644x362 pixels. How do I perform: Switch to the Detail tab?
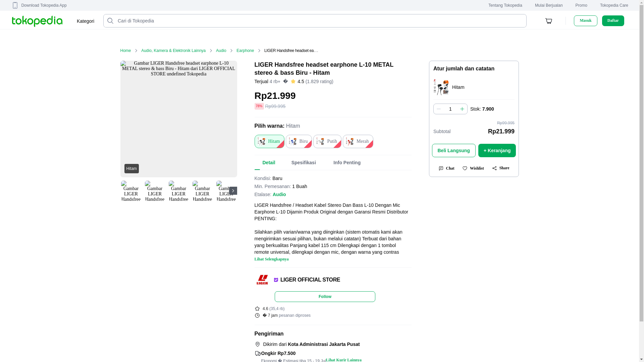(x=269, y=163)
